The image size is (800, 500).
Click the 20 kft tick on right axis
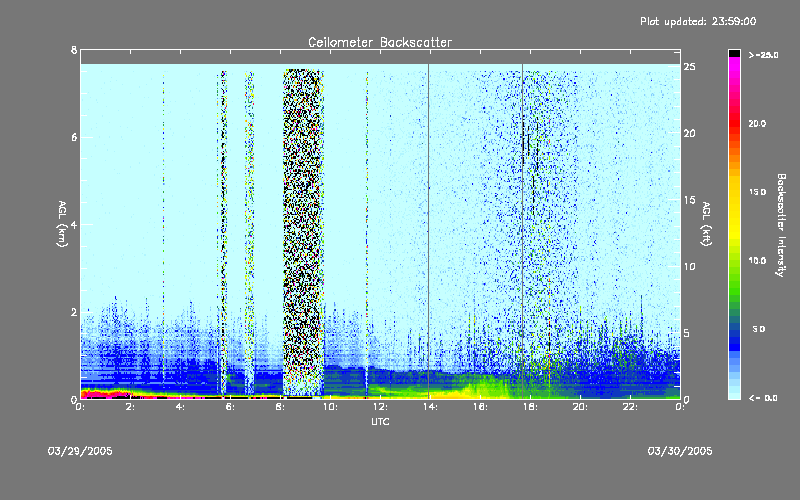click(x=689, y=133)
